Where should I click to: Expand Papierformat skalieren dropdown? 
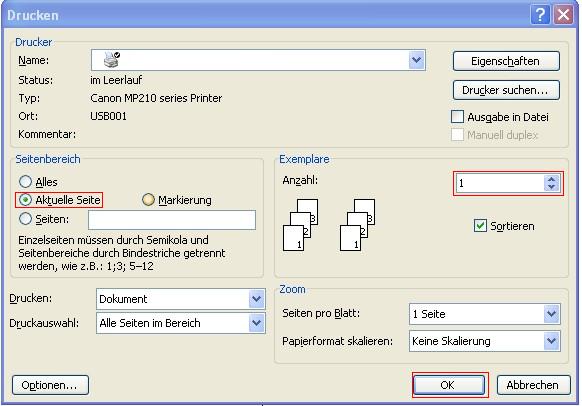pyautogui.click(x=552, y=341)
